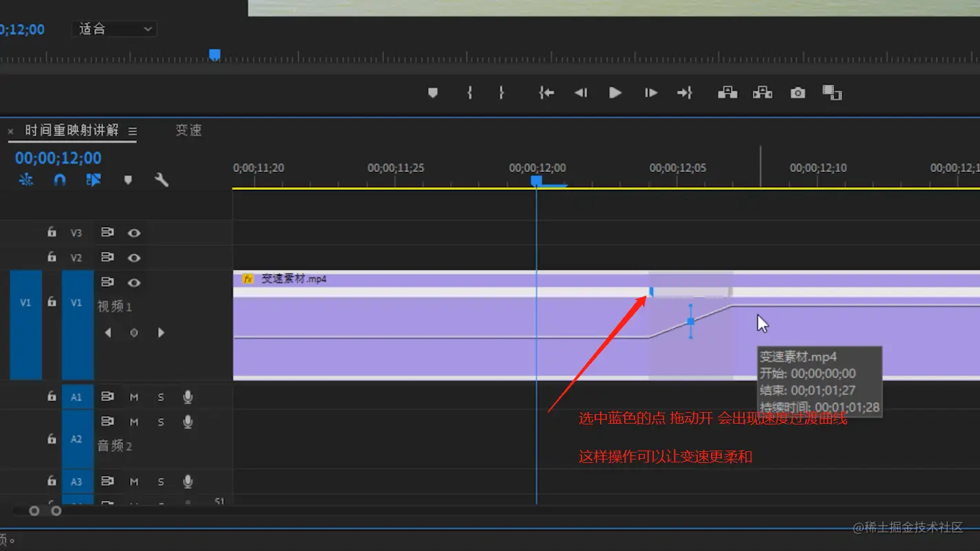Start playback with the Play button
The height and width of the screenshot is (551, 980).
point(615,93)
